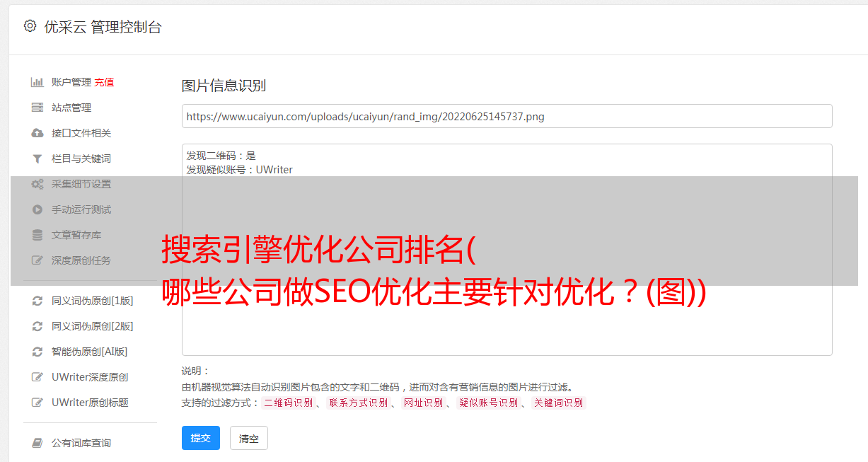Click the 优采云 管理控制台 title
The height and width of the screenshot is (462, 868).
tap(103, 27)
